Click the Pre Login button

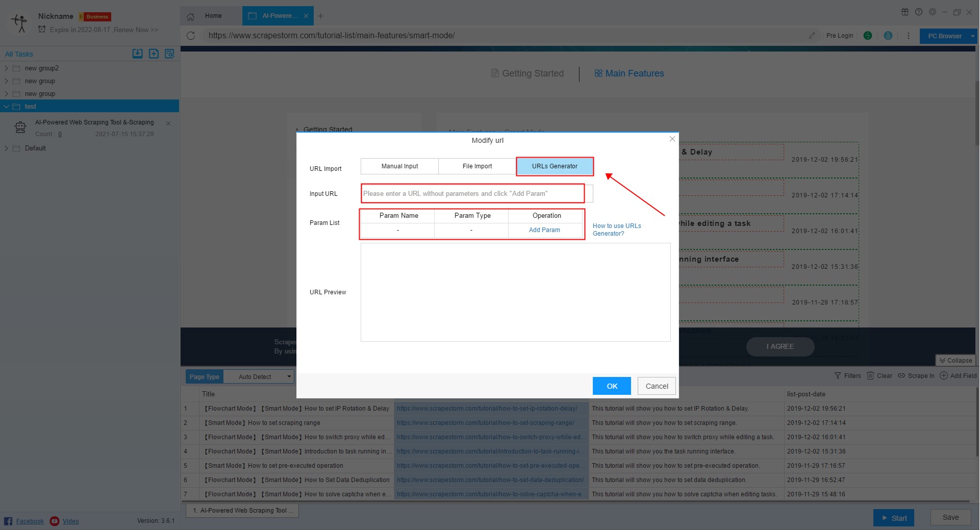pos(840,36)
